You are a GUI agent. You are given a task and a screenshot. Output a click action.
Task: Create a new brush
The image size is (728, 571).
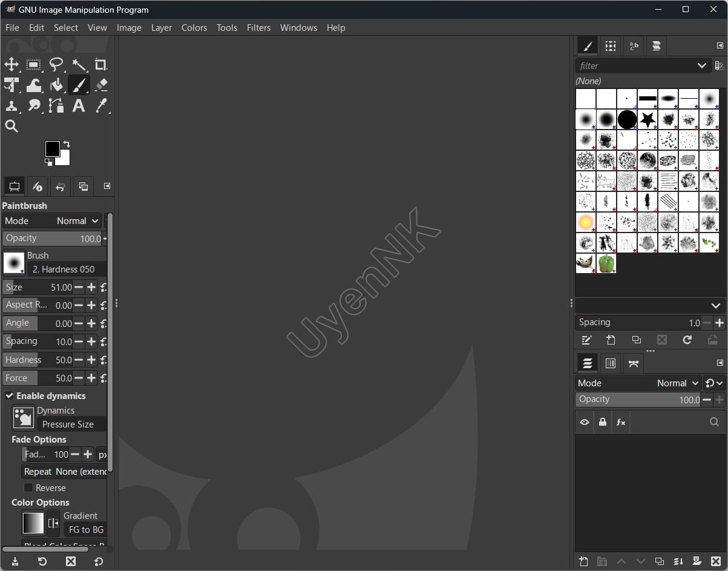[611, 340]
